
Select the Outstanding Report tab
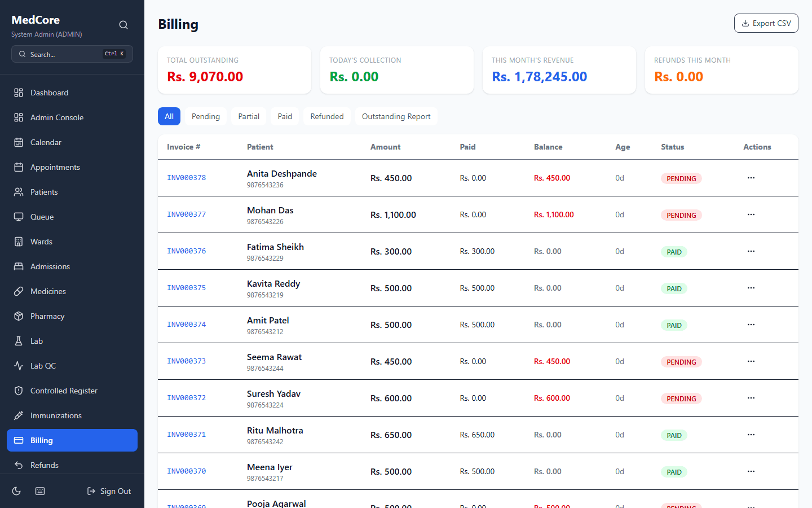[396, 116]
